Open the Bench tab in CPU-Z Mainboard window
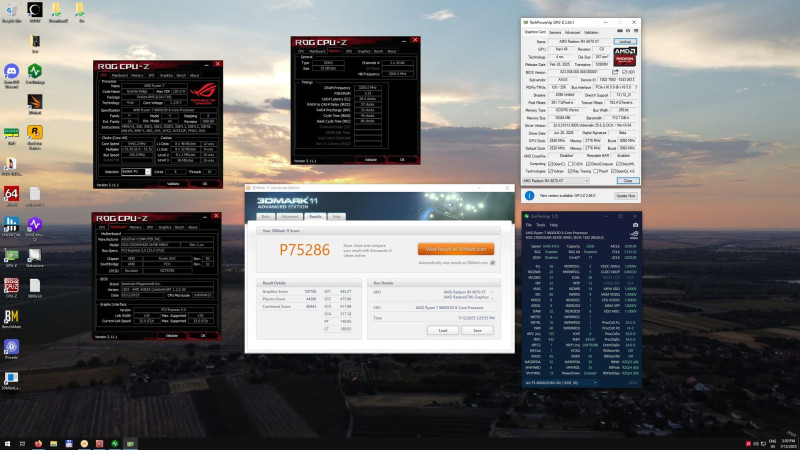The height and width of the screenshot is (450, 800). [179, 227]
